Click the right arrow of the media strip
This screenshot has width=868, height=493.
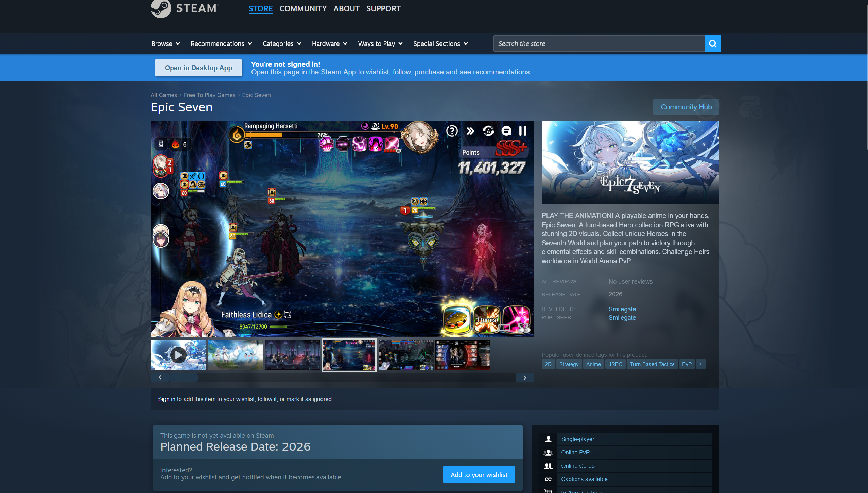pos(525,377)
